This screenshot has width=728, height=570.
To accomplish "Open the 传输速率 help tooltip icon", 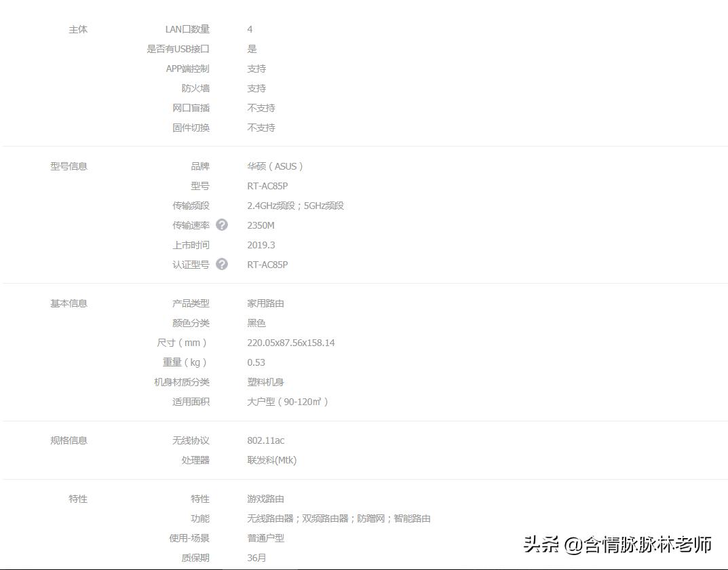I will click(222, 225).
